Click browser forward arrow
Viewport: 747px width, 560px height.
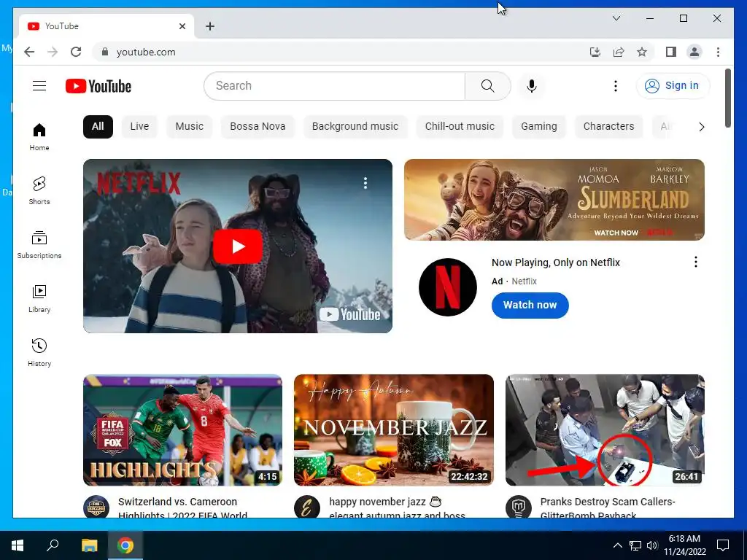[x=53, y=52]
